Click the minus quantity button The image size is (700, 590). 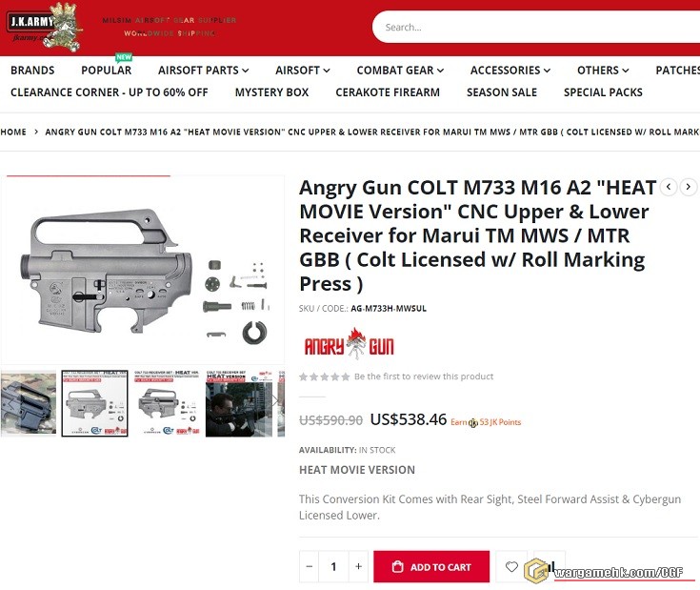309,566
